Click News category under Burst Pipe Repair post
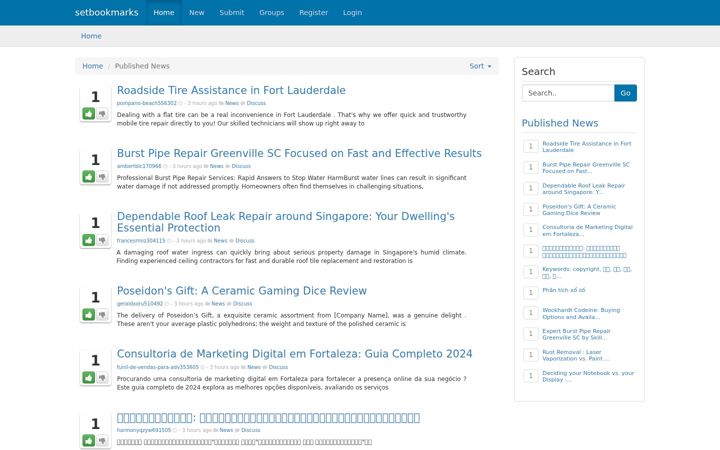Image resolution: width=720 pixels, height=450 pixels. click(x=216, y=166)
